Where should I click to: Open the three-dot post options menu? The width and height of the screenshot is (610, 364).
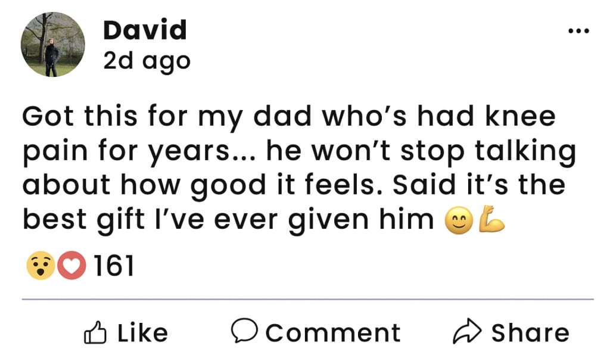[579, 31]
